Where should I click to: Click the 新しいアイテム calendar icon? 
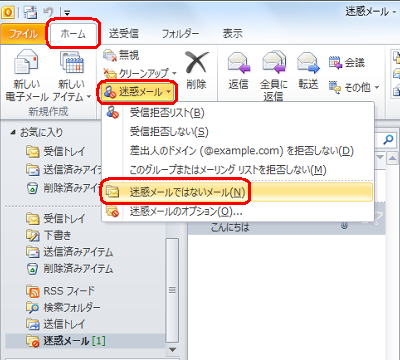tap(72, 63)
